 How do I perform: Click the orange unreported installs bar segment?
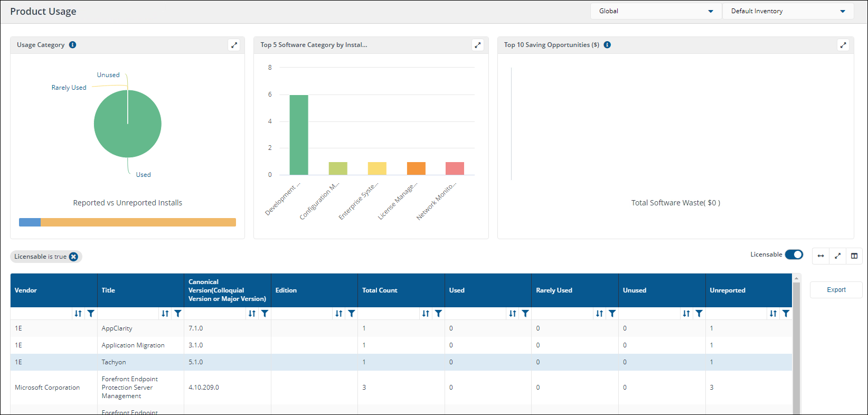[138, 222]
